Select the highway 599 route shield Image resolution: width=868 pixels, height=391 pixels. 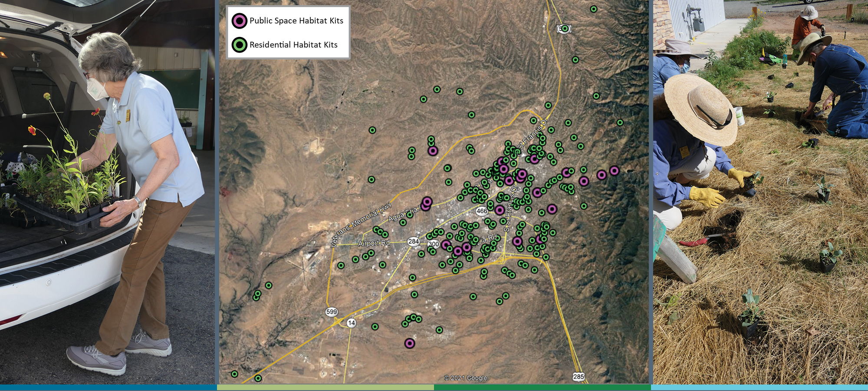(331, 311)
